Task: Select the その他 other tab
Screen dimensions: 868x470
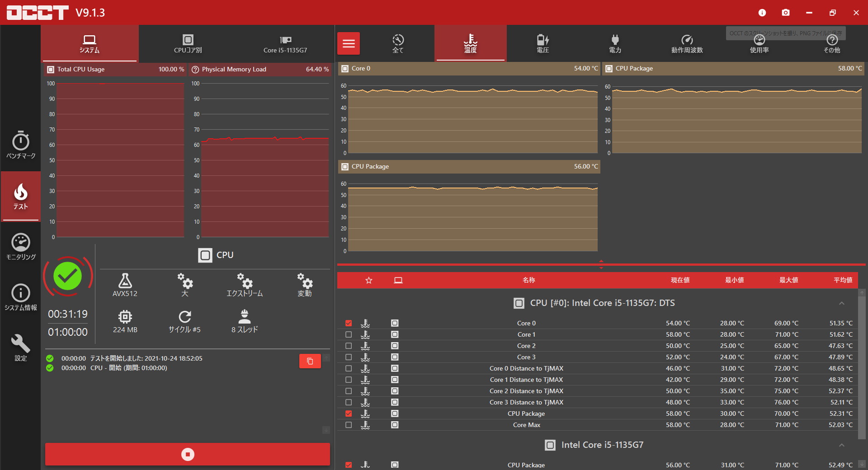Action: click(832, 43)
